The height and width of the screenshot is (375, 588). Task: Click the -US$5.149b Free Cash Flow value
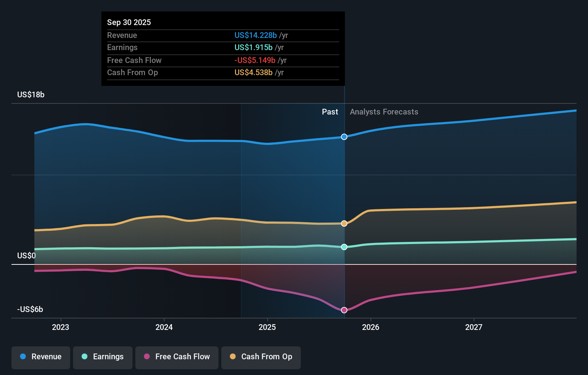click(255, 60)
